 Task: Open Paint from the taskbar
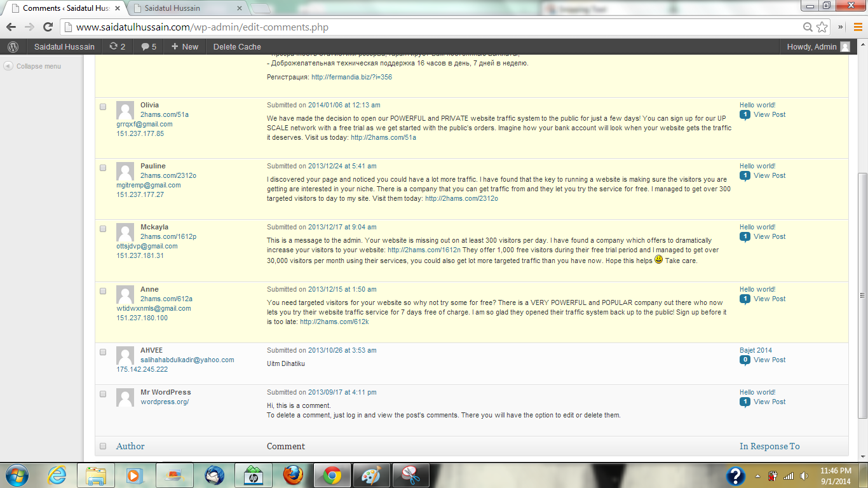(371, 475)
